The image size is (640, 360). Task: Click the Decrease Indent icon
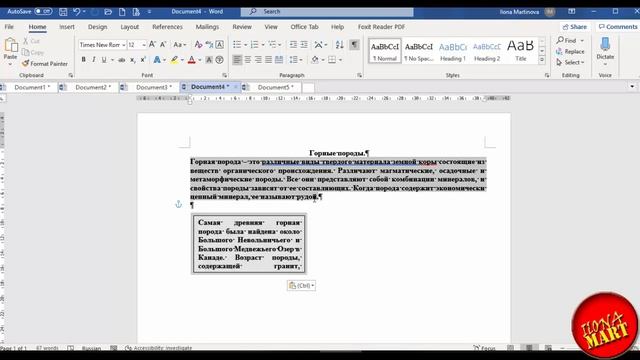[293, 44]
